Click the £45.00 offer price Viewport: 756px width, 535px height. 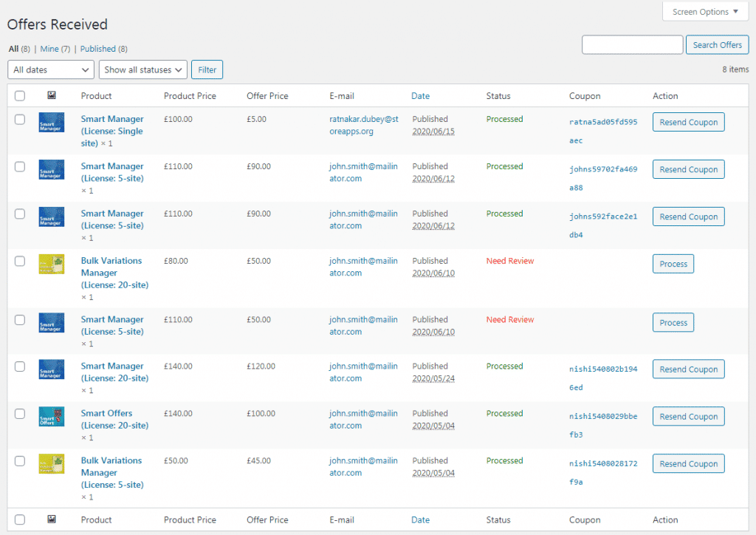[x=259, y=460]
